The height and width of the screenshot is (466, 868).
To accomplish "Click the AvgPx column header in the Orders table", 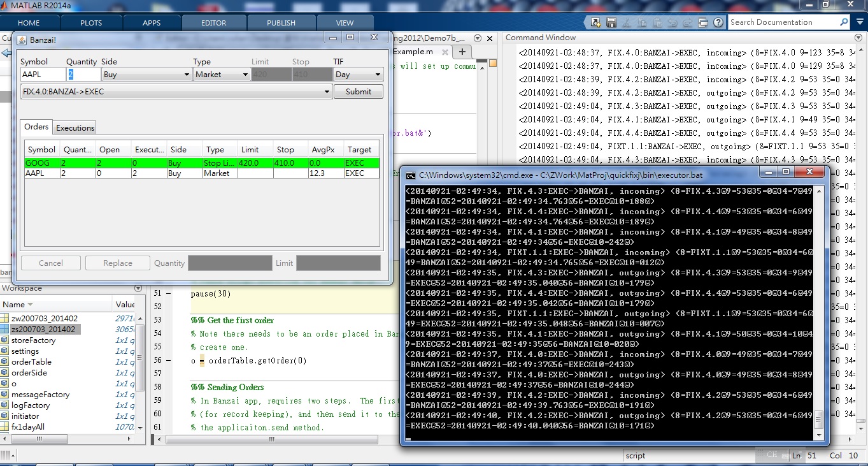I will [x=326, y=150].
